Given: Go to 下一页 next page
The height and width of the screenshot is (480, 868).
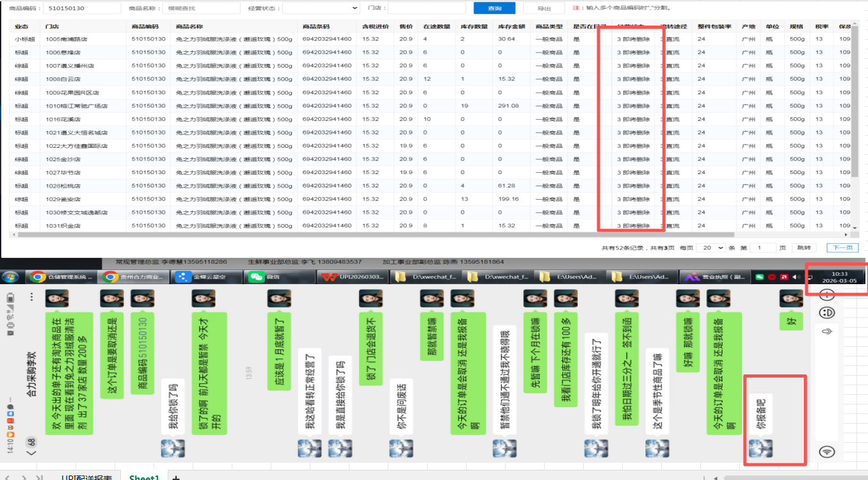Looking at the screenshot, I should (x=842, y=248).
